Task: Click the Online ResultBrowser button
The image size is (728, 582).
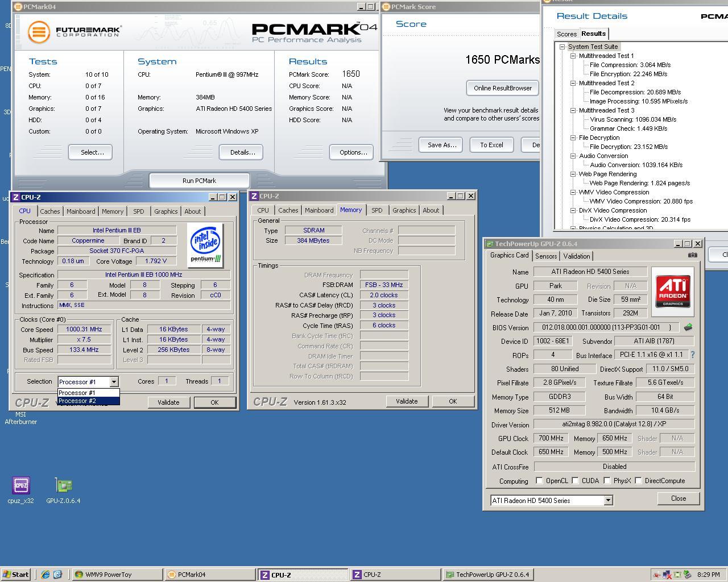Action: (503, 88)
